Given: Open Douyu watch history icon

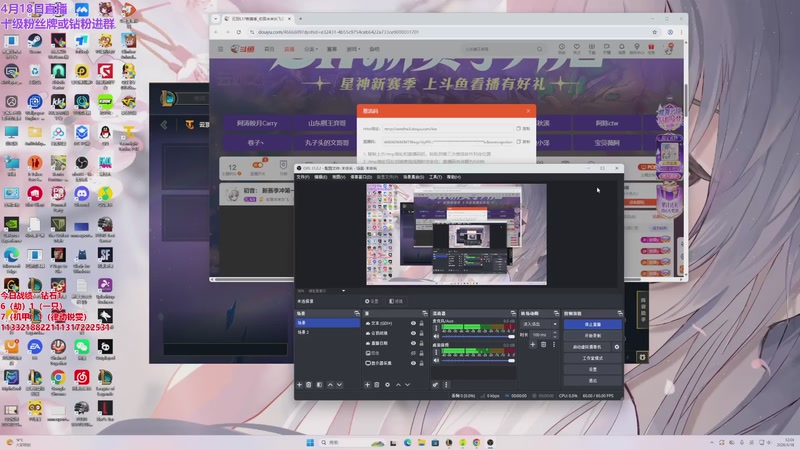Looking at the screenshot, I should coord(562,48).
